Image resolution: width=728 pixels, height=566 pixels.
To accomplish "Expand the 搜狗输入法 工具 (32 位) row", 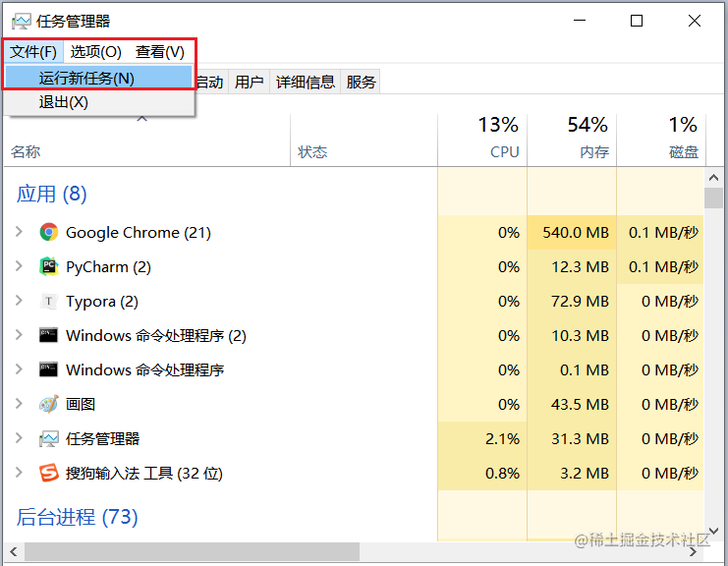I will pyautogui.click(x=19, y=473).
